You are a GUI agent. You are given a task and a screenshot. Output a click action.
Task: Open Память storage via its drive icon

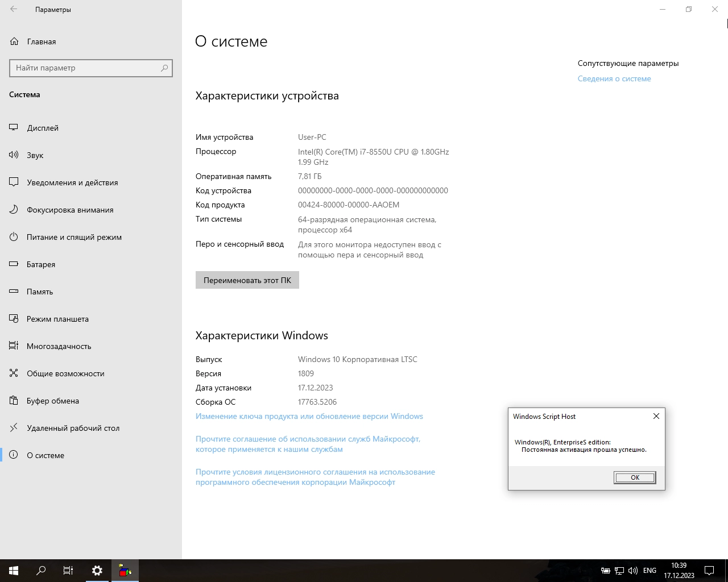[14, 292]
